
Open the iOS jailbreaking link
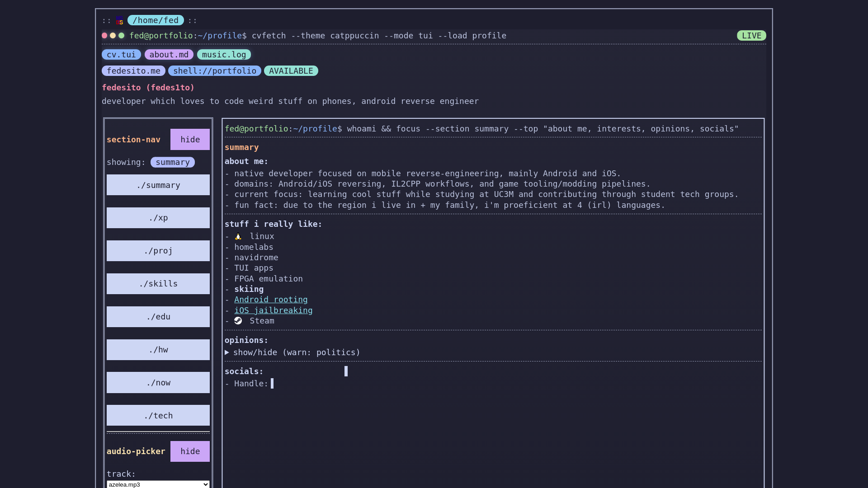coord(273,310)
